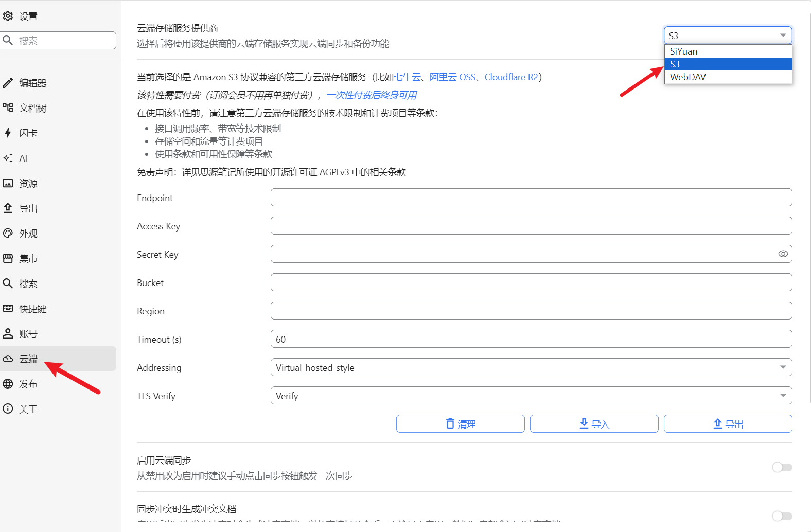Click the 清理 button
This screenshot has width=811, height=532.
[461, 424]
